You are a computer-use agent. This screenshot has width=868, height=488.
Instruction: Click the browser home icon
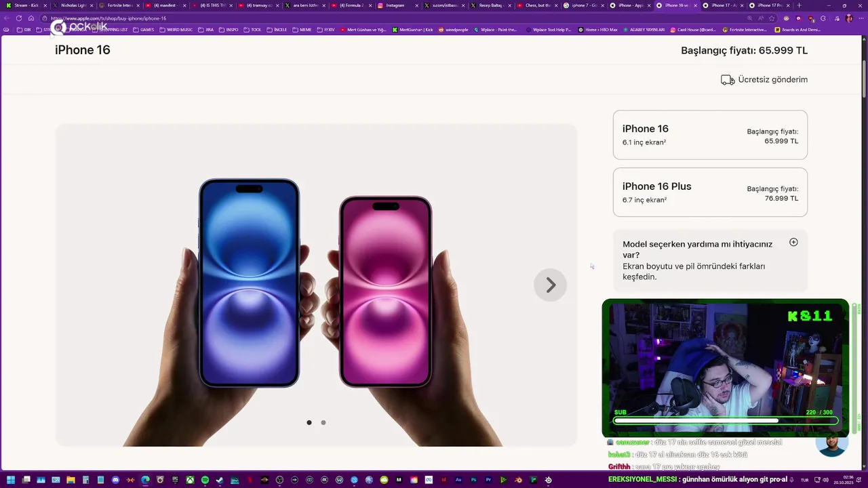point(31,18)
